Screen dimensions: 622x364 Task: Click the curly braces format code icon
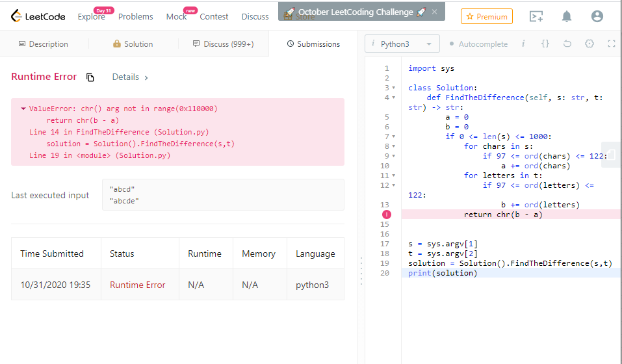(x=545, y=44)
